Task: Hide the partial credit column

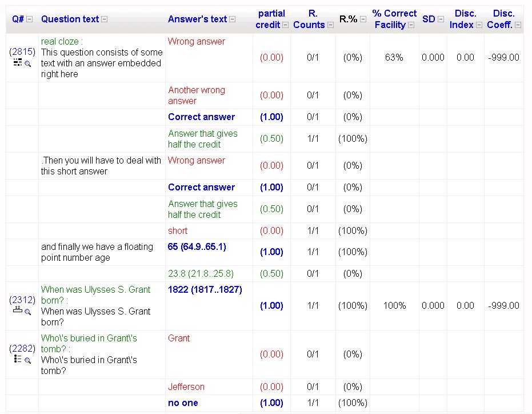Action: [285, 25]
